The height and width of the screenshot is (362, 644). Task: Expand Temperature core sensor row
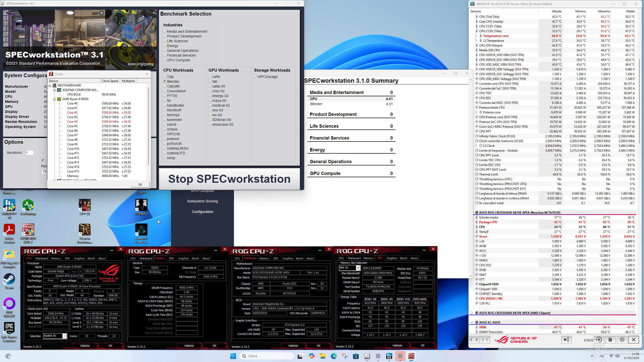(476, 36)
